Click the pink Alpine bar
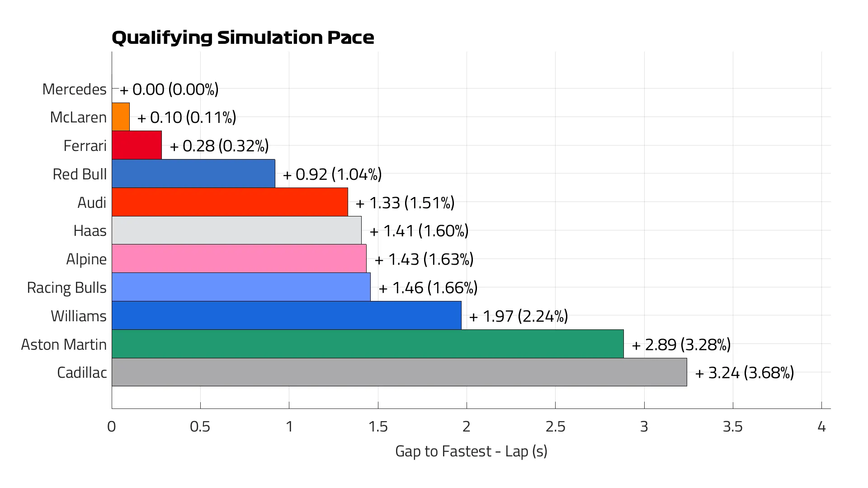 [239, 258]
